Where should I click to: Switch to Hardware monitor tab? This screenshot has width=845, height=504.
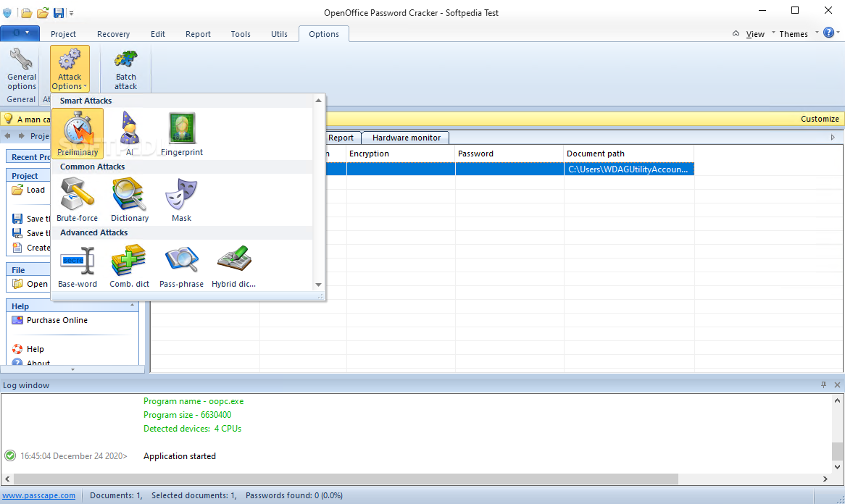[x=407, y=138]
